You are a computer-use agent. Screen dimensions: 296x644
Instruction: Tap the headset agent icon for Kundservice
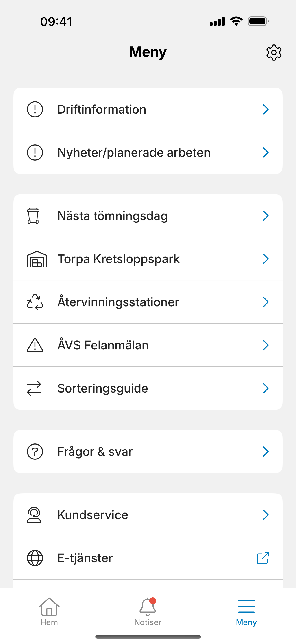tap(34, 515)
